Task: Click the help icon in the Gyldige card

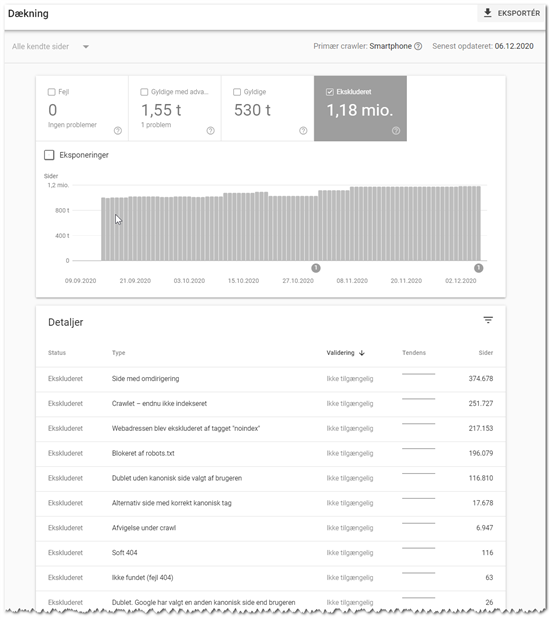Action: click(x=303, y=131)
